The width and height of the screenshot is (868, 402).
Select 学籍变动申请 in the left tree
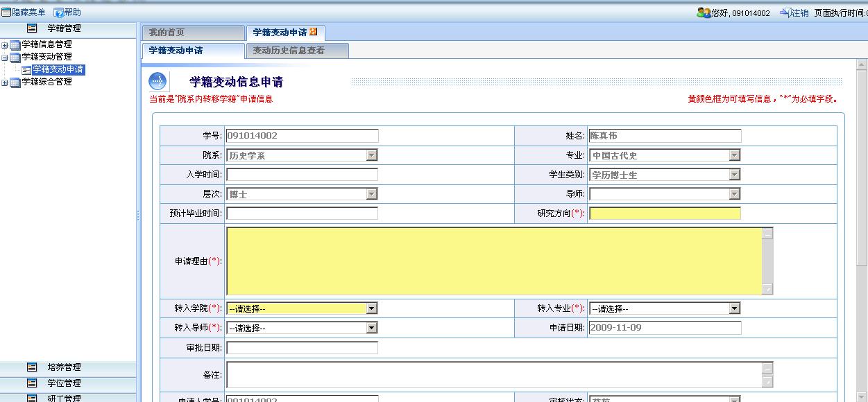pos(58,69)
